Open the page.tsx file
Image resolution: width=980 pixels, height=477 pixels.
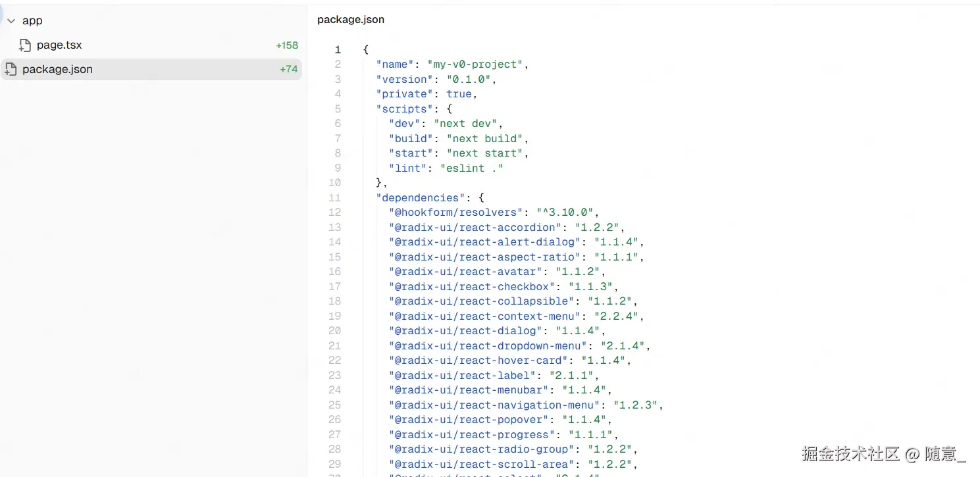coord(59,45)
